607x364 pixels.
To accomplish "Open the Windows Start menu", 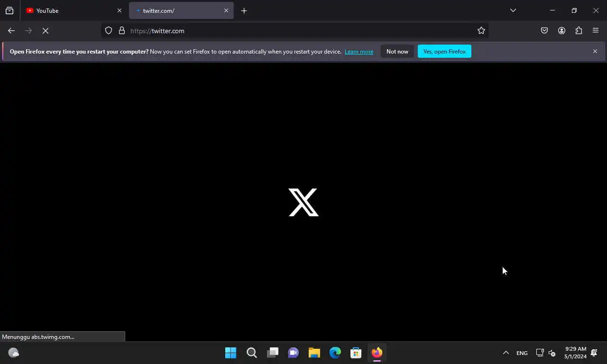I will pos(231,353).
